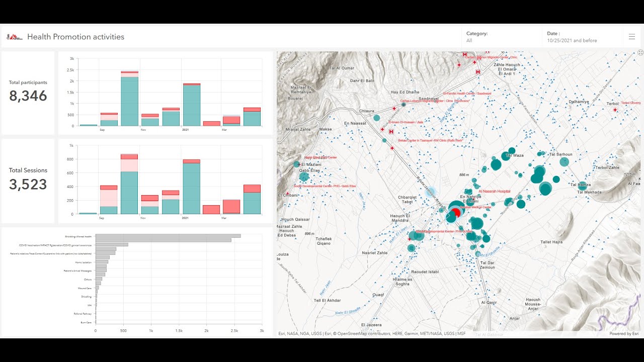Screen dimensions: 644x362
Task: Click the 3,523 total sessions value
Action: (x=28, y=185)
